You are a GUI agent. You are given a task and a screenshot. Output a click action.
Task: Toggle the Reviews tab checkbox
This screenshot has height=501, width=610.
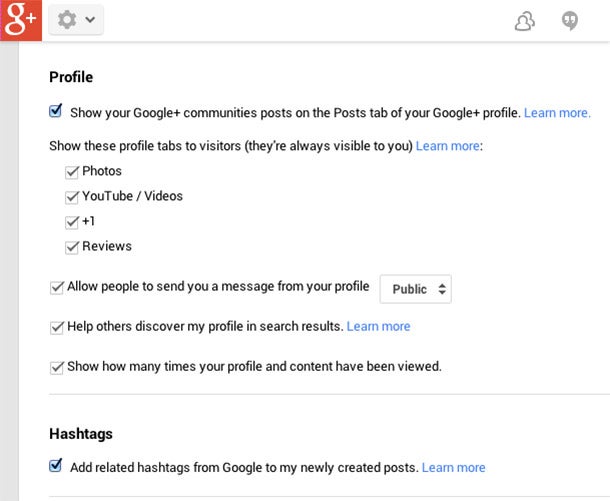click(x=72, y=247)
